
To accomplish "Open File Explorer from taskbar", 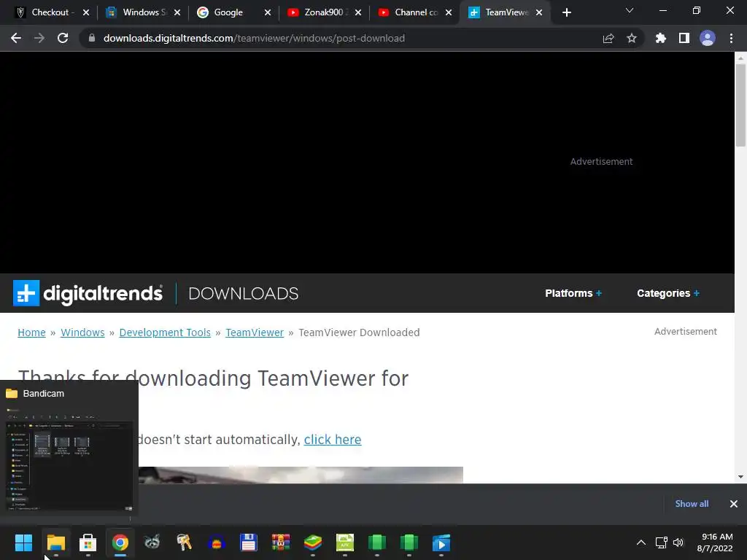I will (55, 542).
